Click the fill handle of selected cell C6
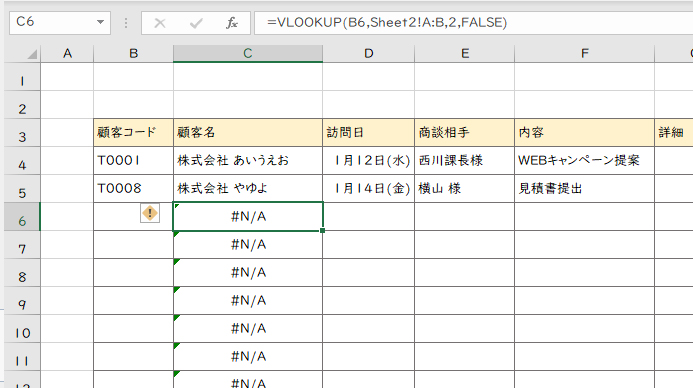 323,230
